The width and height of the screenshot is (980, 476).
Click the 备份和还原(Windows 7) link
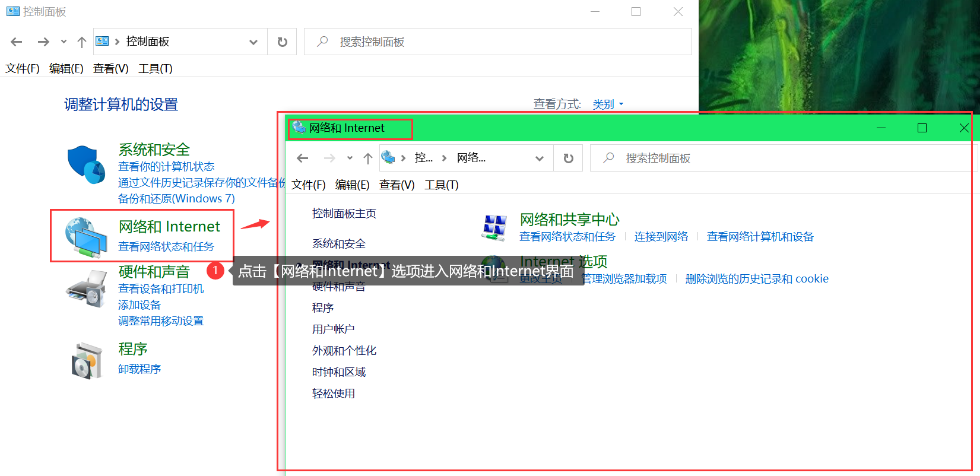(x=176, y=199)
